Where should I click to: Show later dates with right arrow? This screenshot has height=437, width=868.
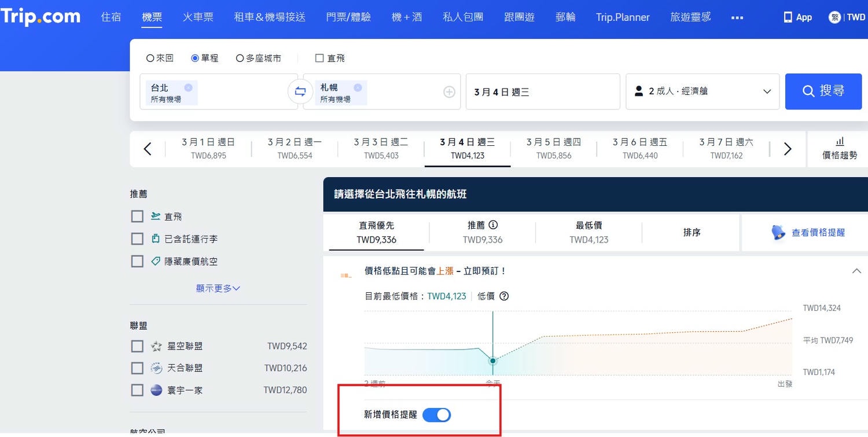coord(788,149)
